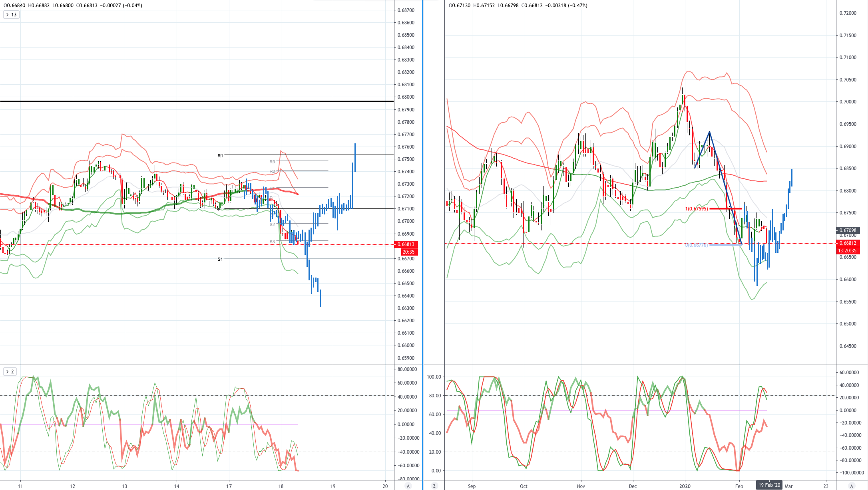Image resolution: width=868 pixels, height=490 pixels.
Task: Click the left chart OHLC values O0.66840
Action: coord(14,6)
